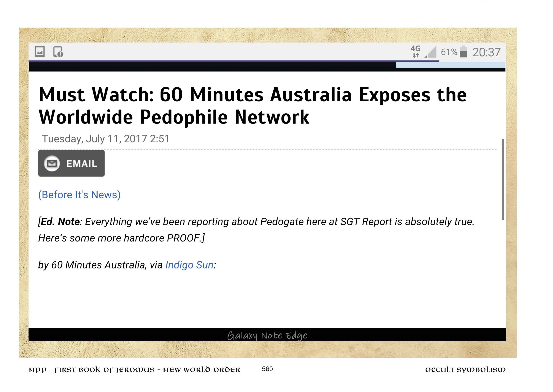
Task: Click the envelope icon on Email button
Action: click(x=52, y=163)
